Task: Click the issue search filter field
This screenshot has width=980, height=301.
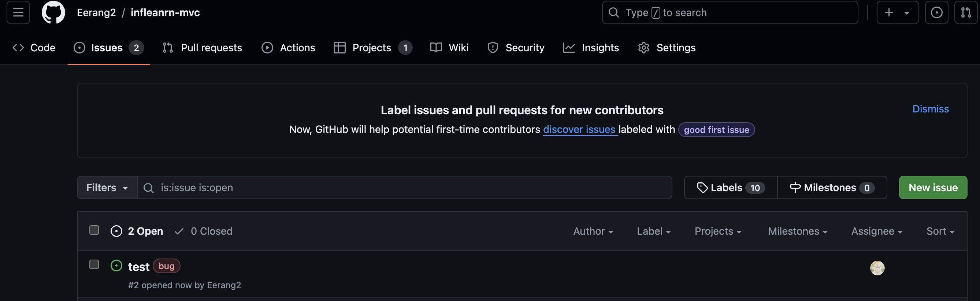Action: click(403, 187)
